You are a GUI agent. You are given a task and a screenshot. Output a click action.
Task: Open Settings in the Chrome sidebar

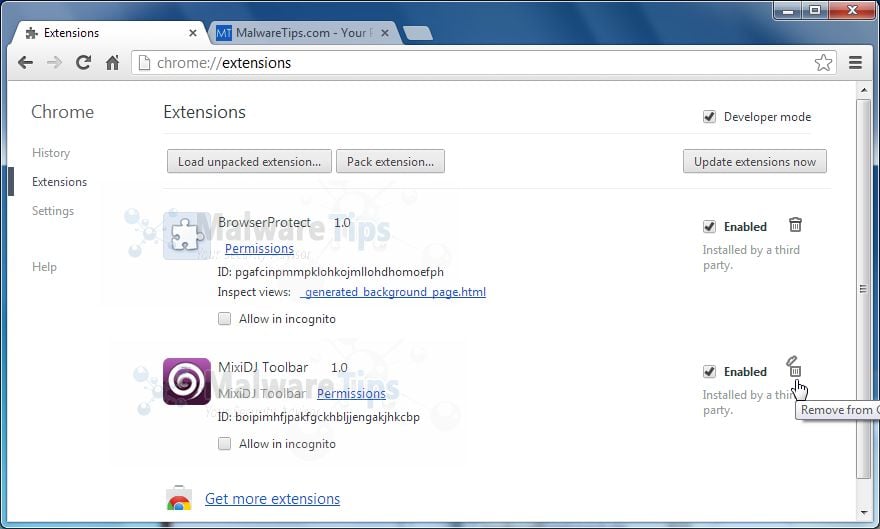53,211
